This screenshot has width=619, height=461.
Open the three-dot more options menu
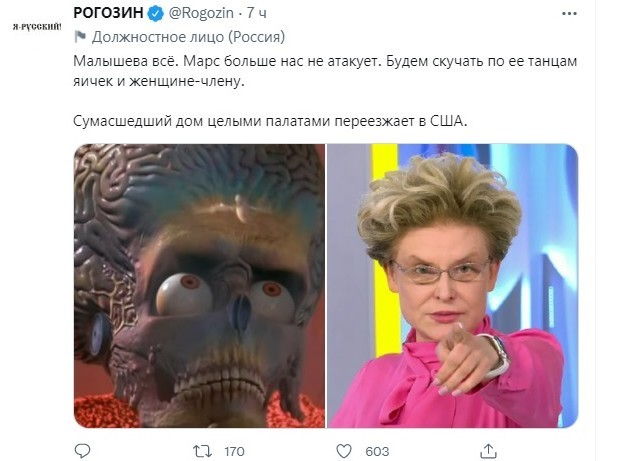point(569,13)
